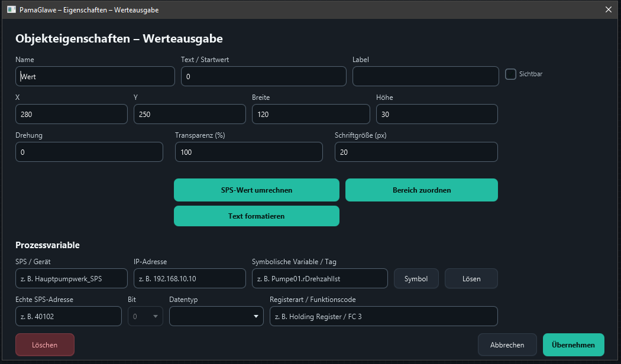The height and width of the screenshot is (364, 621).
Task: Close the Eigenschaften dialog window
Action: [x=609, y=9]
